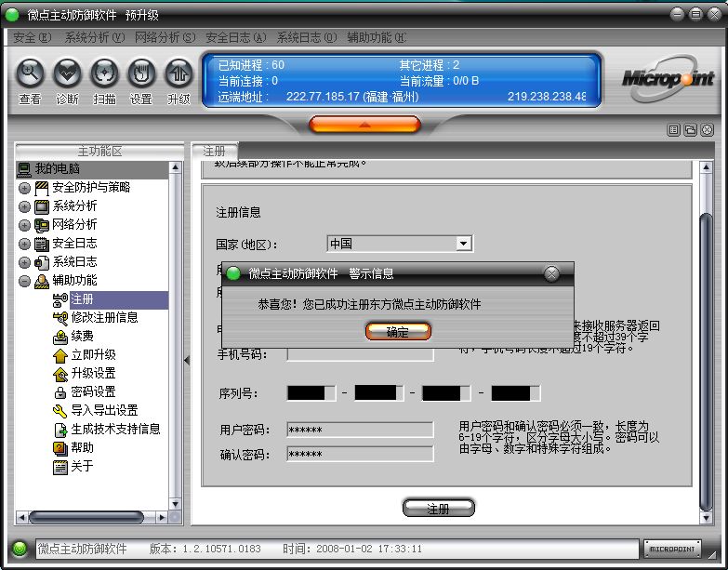
Task: Click the 注册 button at the bottom
Action: (438, 509)
